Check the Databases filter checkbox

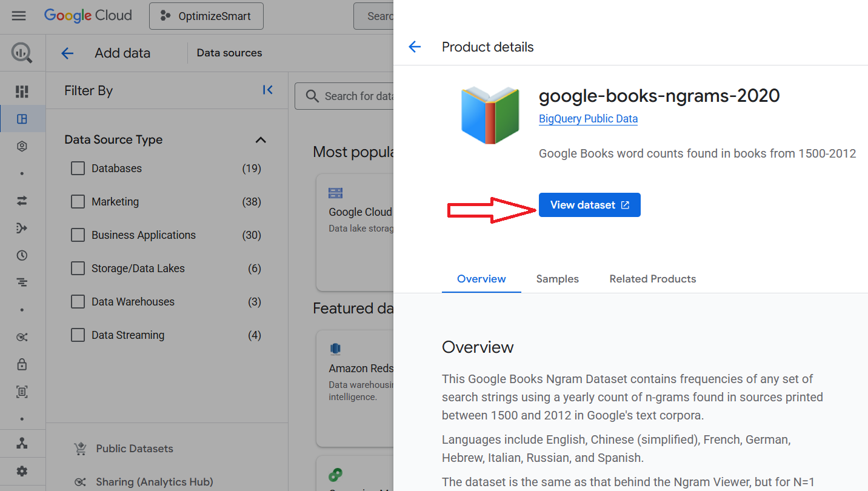(x=78, y=169)
